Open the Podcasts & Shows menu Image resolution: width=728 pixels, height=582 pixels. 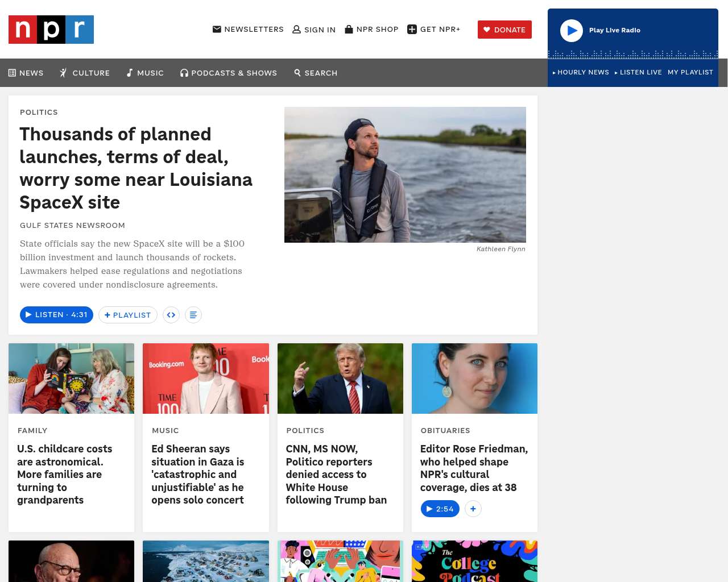click(229, 73)
